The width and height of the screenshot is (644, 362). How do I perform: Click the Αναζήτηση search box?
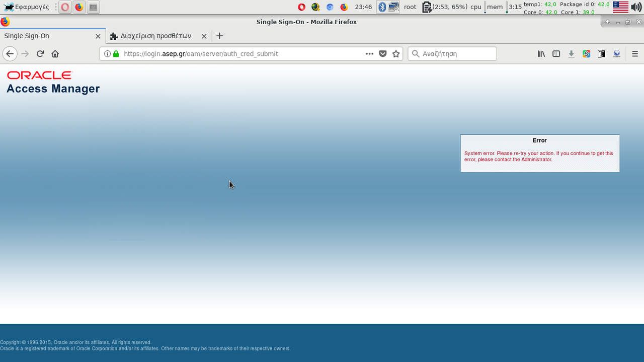(x=452, y=54)
